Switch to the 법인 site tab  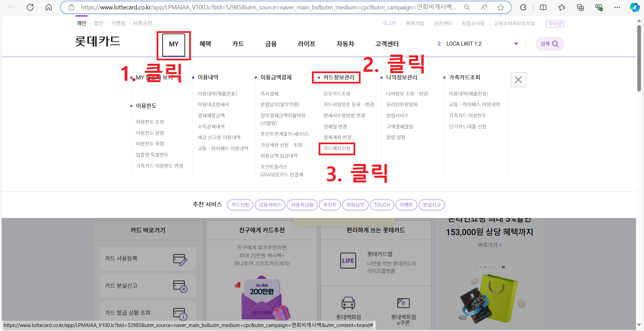[99, 23]
